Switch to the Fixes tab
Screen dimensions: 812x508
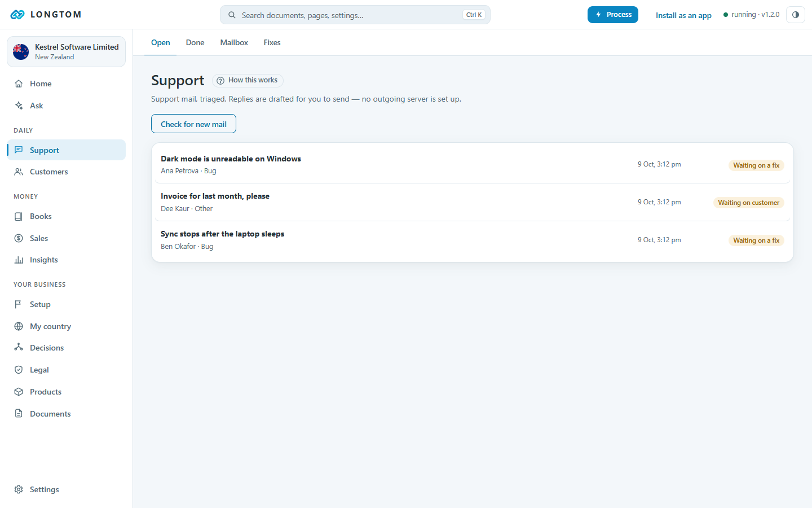pos(272,42)
